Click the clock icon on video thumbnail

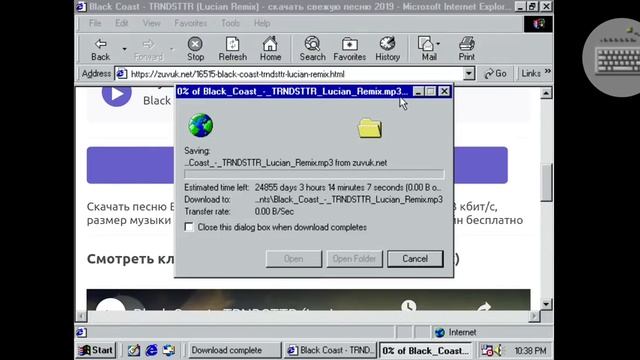click(x=408, y=306)
